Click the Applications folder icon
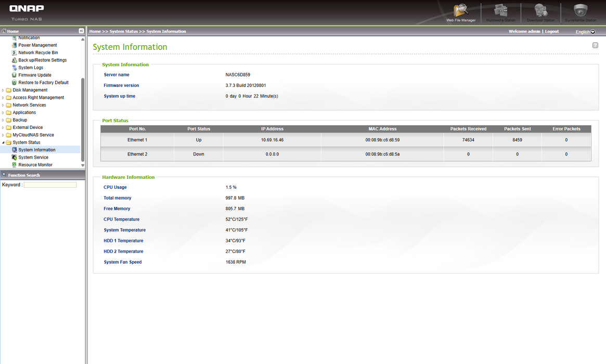 pos(8,112)
